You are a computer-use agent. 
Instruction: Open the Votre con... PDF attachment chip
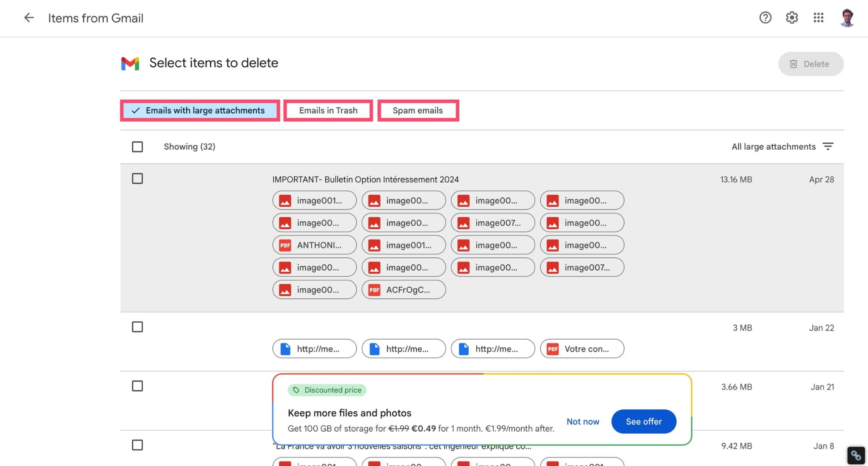582,348
